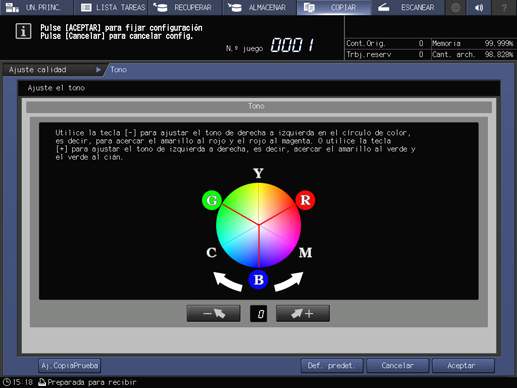Click the N.º juego counter 0001

click(x=292, y=45)
